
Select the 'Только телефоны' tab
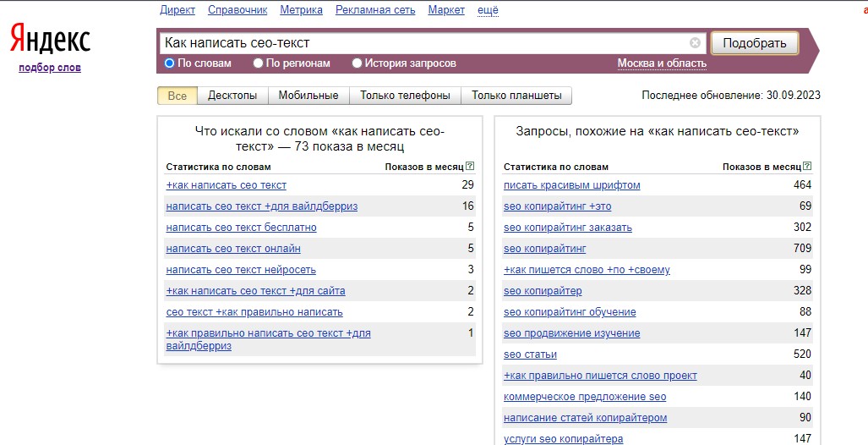click(405, 96)
